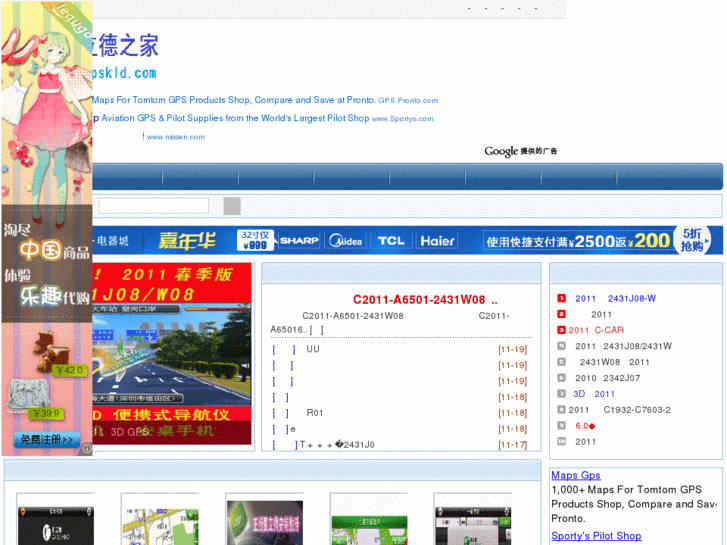Click the 免费注册 button on side ad

(x=47, y=439)
